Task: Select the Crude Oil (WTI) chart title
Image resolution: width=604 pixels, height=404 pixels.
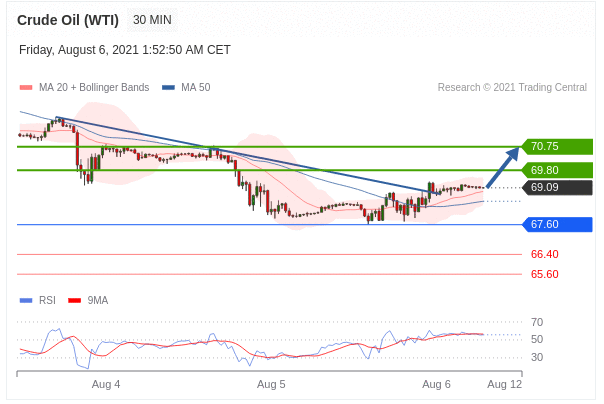Action: [68, 20]
